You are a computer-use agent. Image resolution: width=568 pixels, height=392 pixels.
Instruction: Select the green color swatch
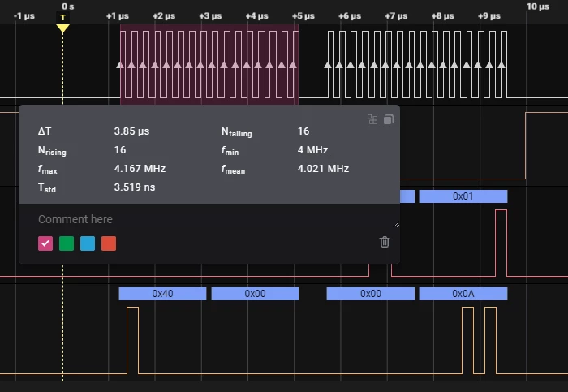(67, 243)
